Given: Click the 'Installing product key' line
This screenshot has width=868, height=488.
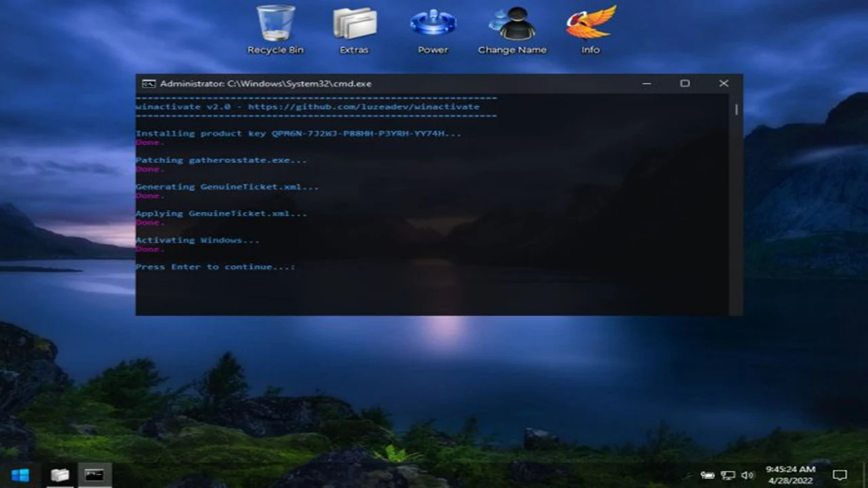Looking at the screenshot, I should [298, 134].
